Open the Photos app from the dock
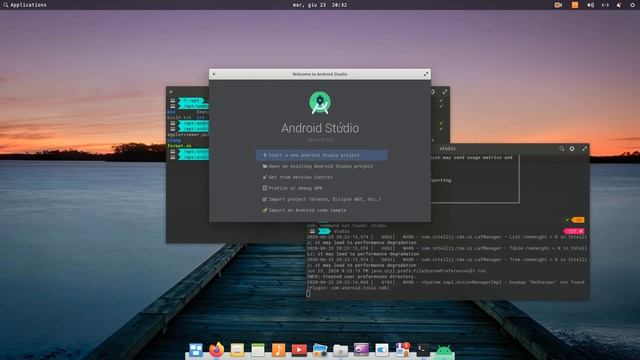Screen dimensions: 640x360 [320, 350]
